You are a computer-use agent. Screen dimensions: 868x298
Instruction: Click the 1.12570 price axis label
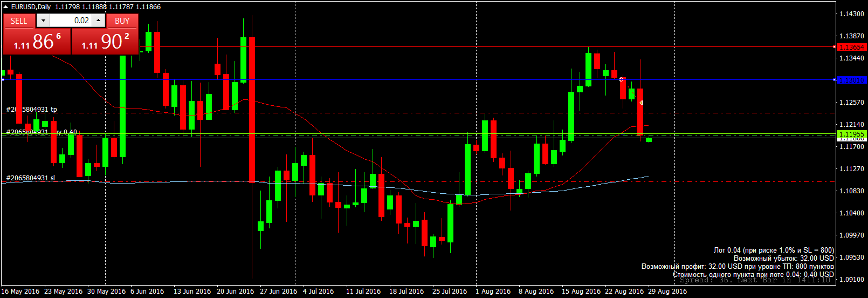click(852, 103)
